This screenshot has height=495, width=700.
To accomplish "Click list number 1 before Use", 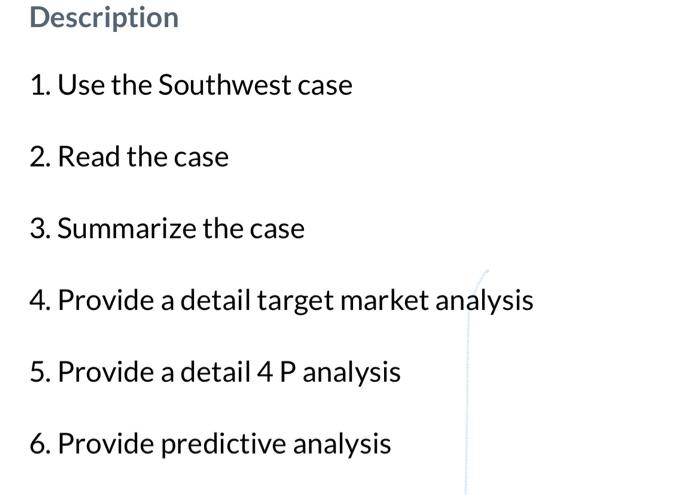I will click(40, 85).
